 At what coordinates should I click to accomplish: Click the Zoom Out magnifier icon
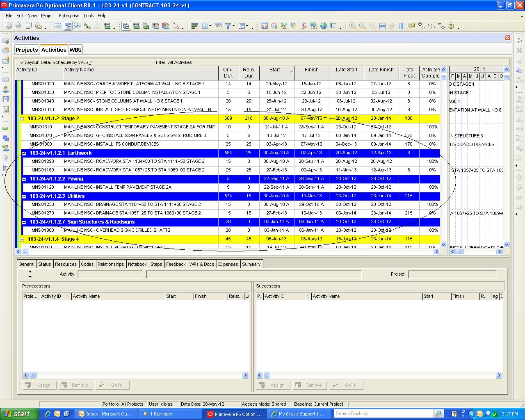[x=362, y=26]
